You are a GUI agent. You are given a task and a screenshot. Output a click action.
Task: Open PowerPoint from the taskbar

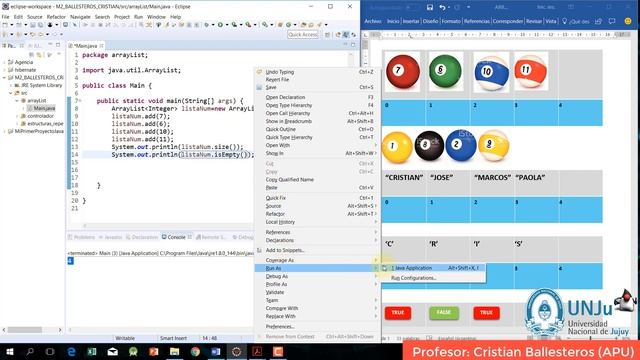(154, 351)
